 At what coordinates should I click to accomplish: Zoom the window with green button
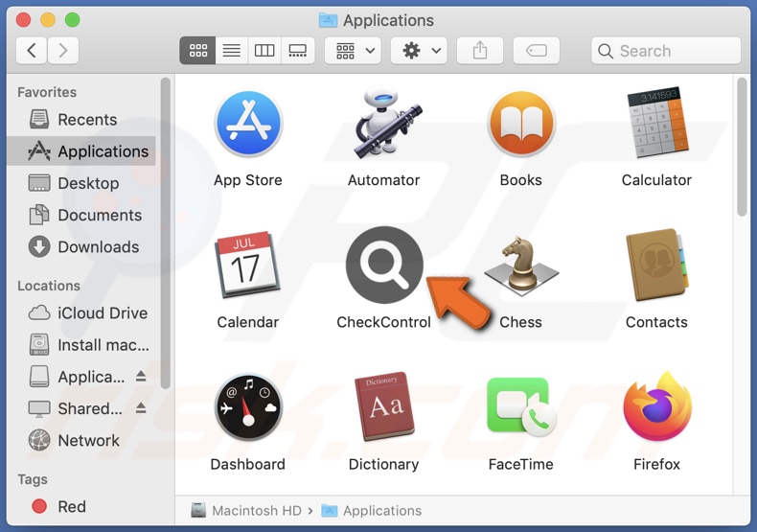(x=73, y=20)
